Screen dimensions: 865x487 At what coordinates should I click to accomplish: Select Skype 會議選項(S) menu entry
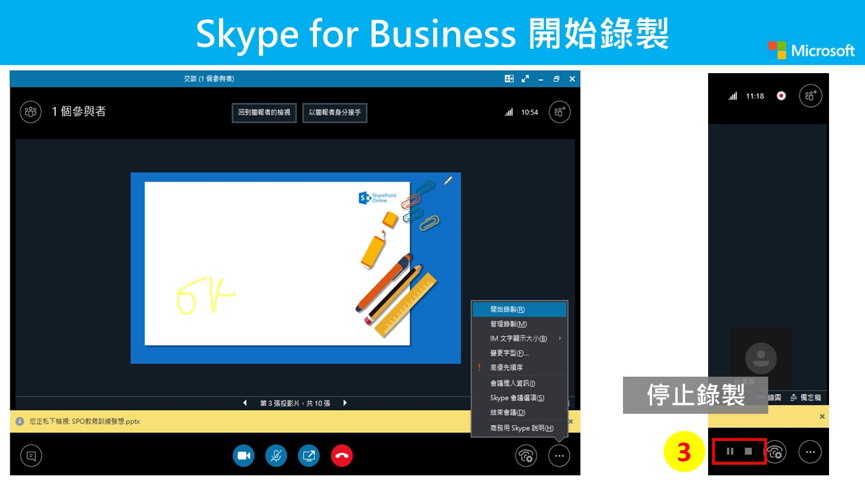519,398
